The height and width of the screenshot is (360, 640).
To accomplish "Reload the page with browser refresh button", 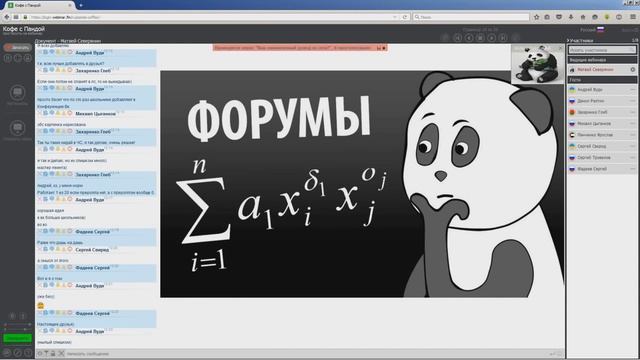I will (405, 17).
